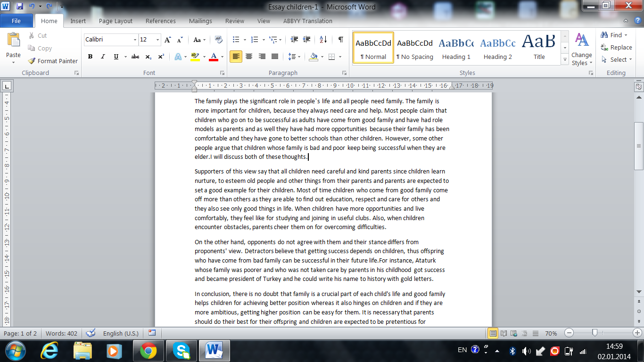
Task: Open the Borders dropdown arrow
Action: tap(340, 57)
